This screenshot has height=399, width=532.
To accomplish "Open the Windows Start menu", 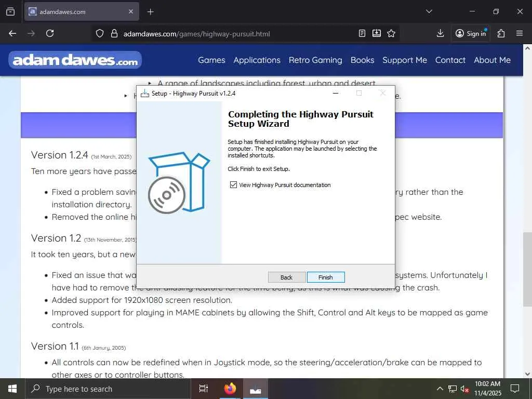I will (12, 389).
